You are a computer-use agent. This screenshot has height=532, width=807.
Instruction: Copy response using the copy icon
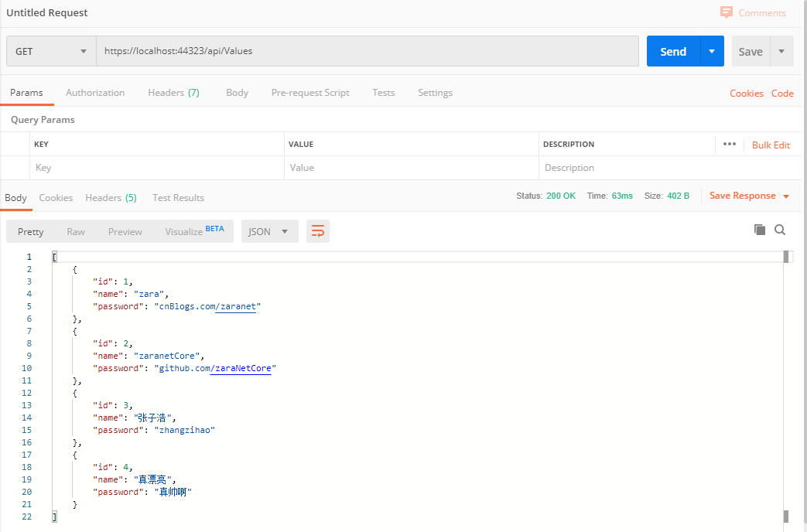pyautogui.click(x=759, y=230)
